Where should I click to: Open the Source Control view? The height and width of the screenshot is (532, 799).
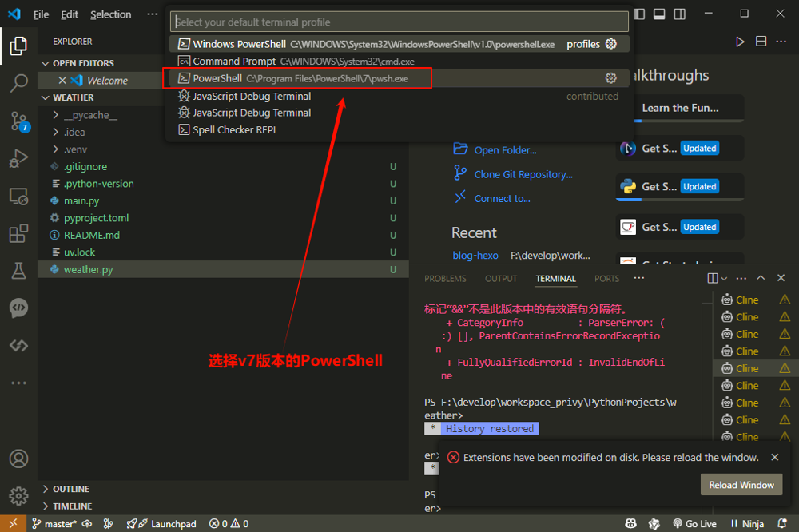18,121
